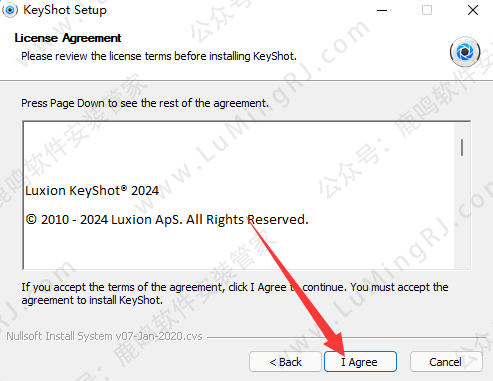Click the Luxion ApS copyright line
The height and width of the screenshot is (381, 493).
pyautogui.click(x=167, y=220)
